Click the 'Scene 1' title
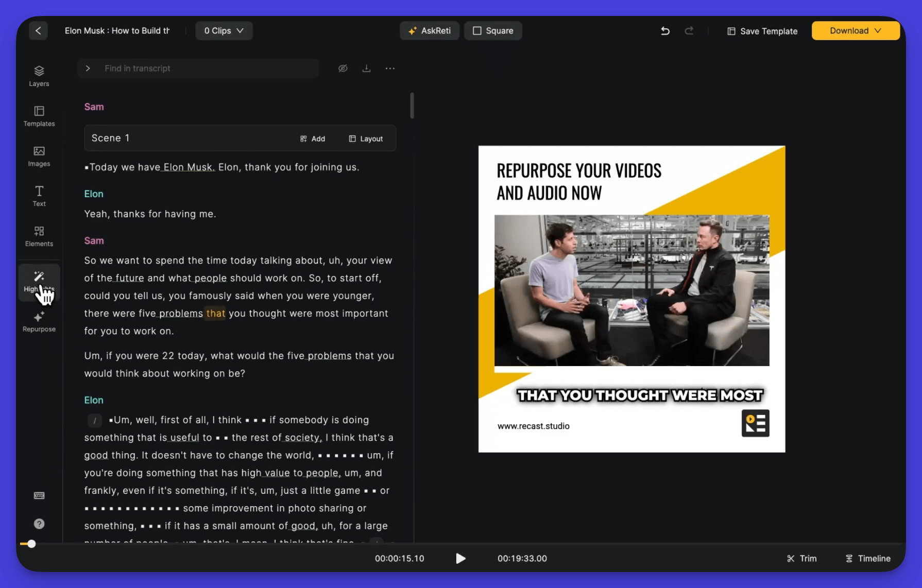The image size is (922, 588). tap(110, 138)
